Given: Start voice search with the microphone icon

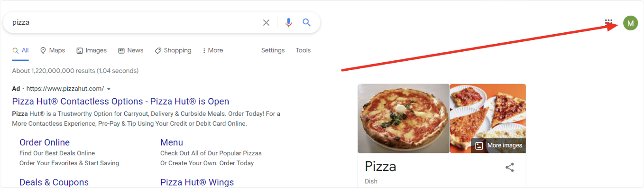Looking at the screenshot, I should 288,22.
